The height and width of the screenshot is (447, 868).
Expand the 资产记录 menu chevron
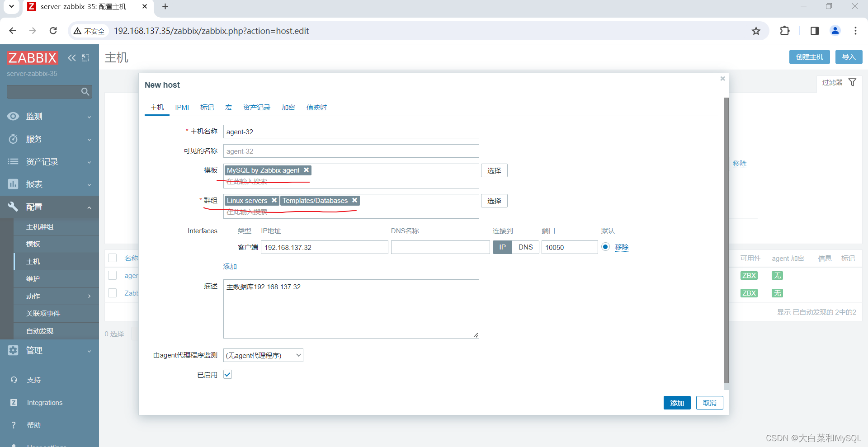coord(89,162)
